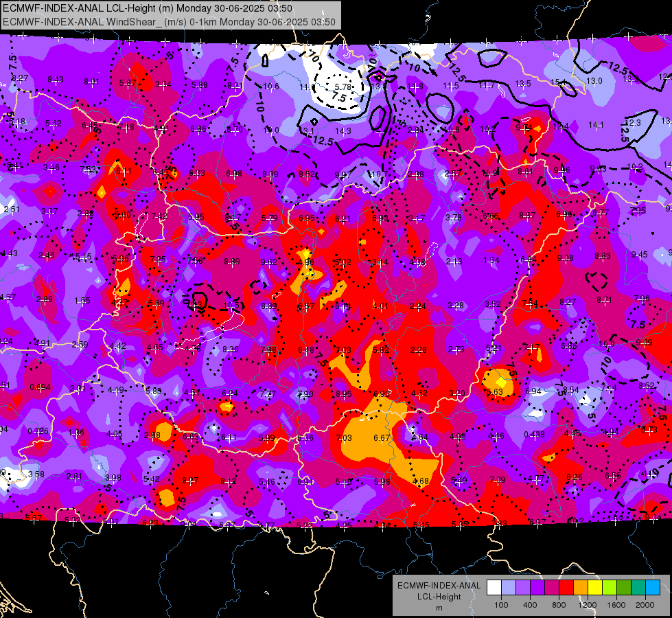Click the map value 13.5
Image resolution: width=672 pixels, height=618 pixels.
pos(522,84)
